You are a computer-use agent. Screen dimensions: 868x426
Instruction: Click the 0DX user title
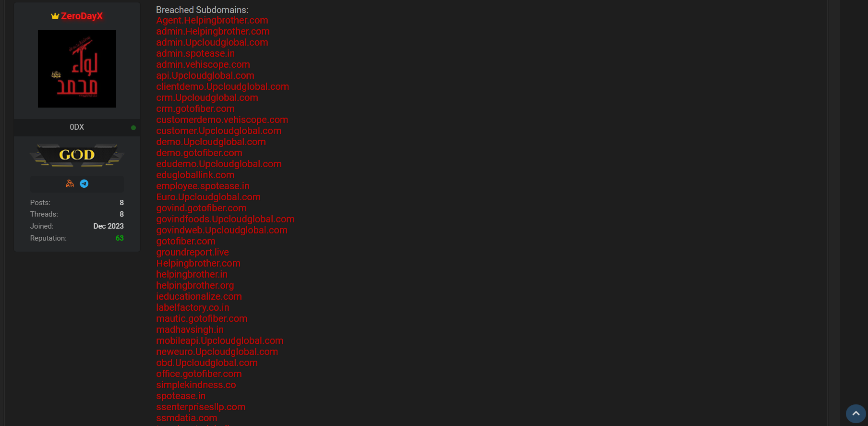pyautogui.click(x=77, y=127)
